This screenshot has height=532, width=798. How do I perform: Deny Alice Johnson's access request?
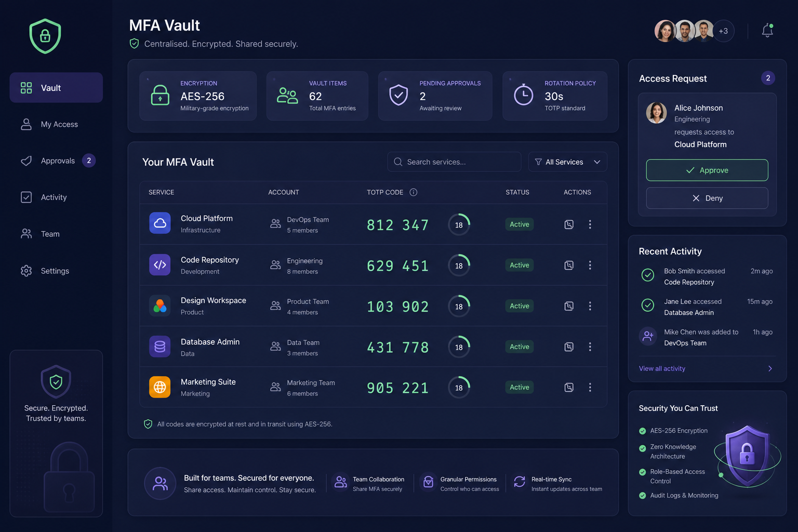(707, 198)
